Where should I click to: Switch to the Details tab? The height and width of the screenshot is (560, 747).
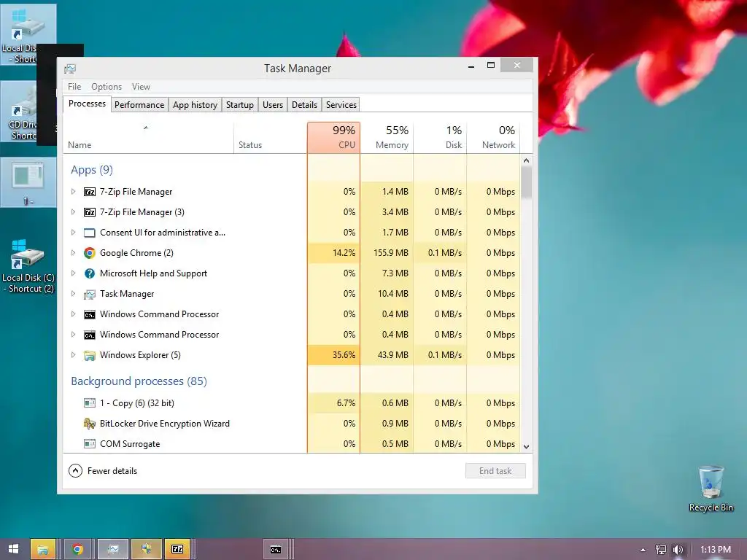[x=304, y=105]
